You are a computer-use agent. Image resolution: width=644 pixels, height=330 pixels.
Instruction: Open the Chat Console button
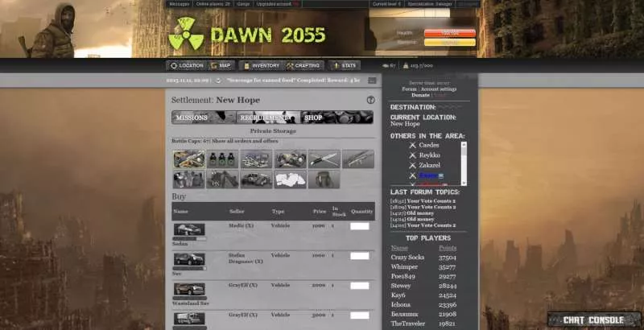point(594,320)
